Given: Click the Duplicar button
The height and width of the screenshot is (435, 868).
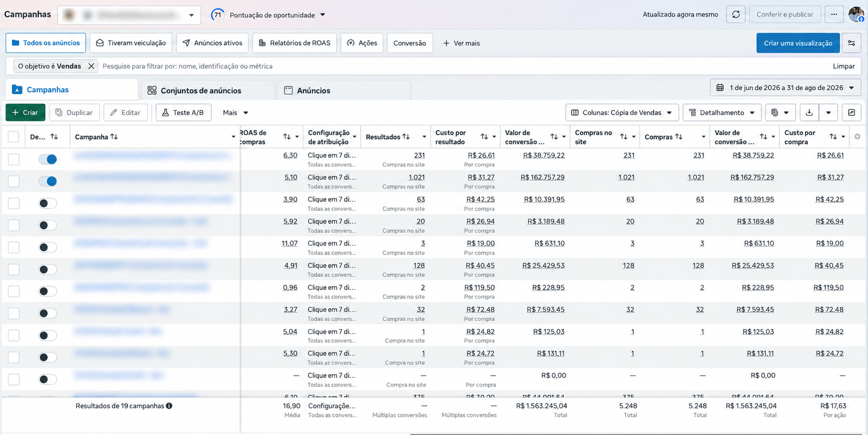Looking at the screenshot, I should pos(74,113).
